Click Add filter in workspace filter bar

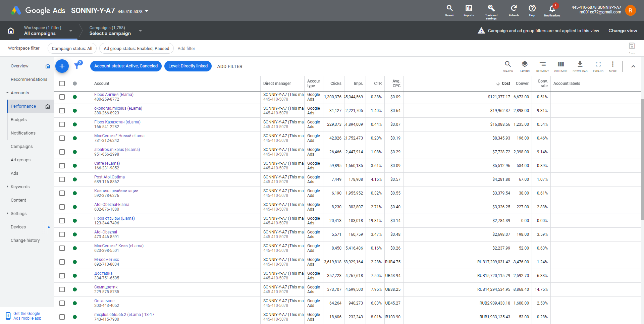186,48
